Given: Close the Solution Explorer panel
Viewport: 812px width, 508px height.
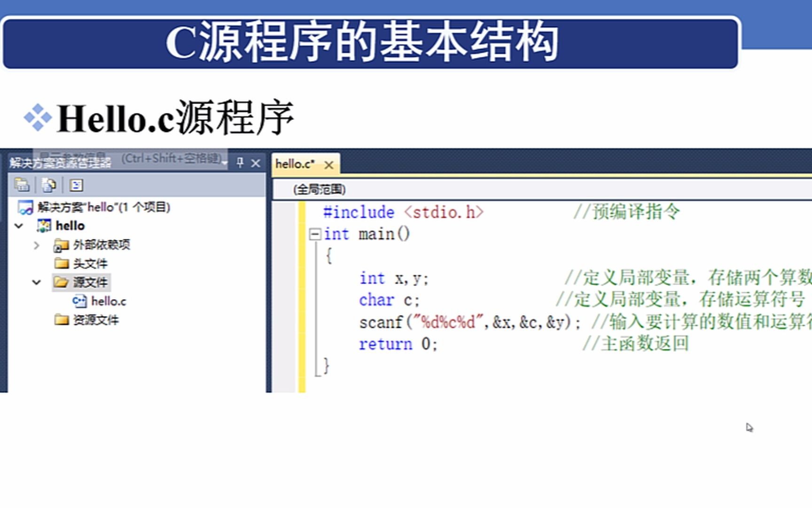Looking at the screenshot, I should coord(256,163).
